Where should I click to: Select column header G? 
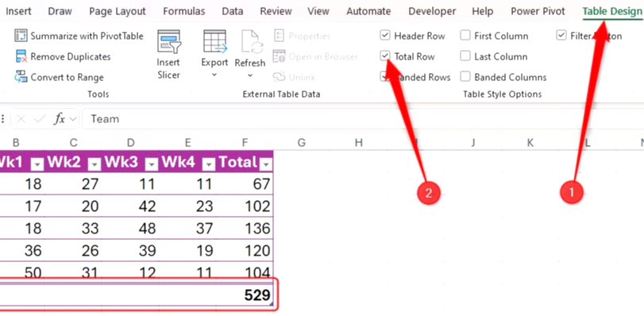click(302, 143)
